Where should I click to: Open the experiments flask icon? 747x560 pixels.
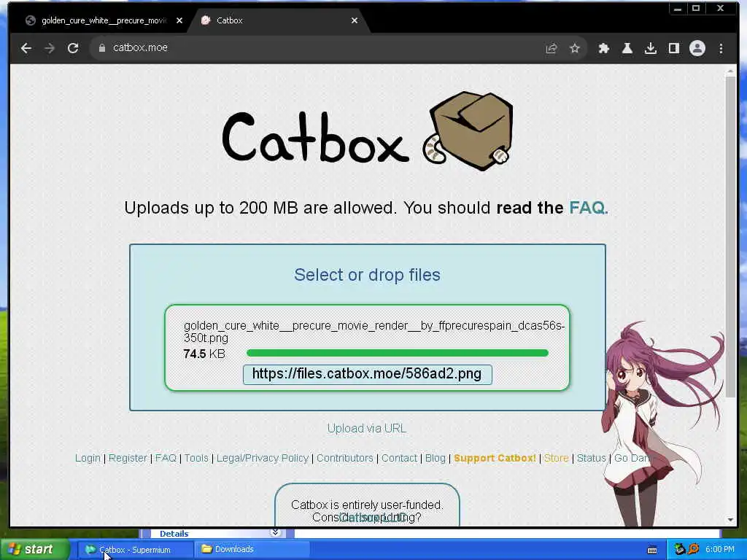coord(627,48)
